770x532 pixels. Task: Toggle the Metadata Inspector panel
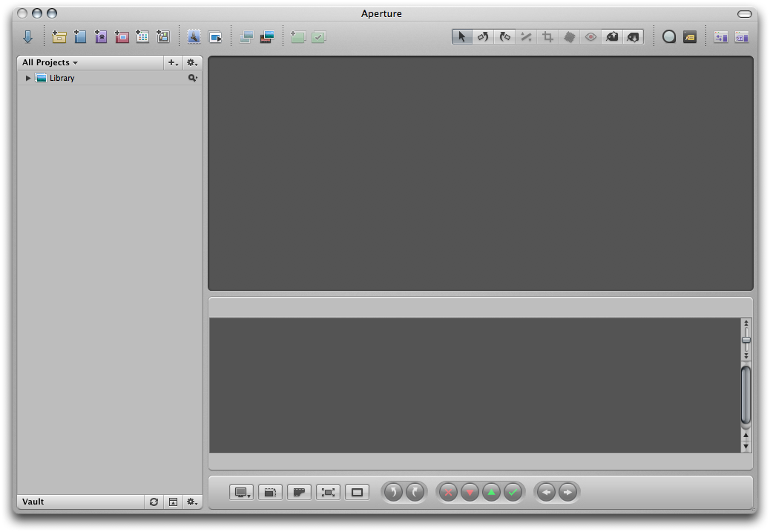[x=742, y=36]
